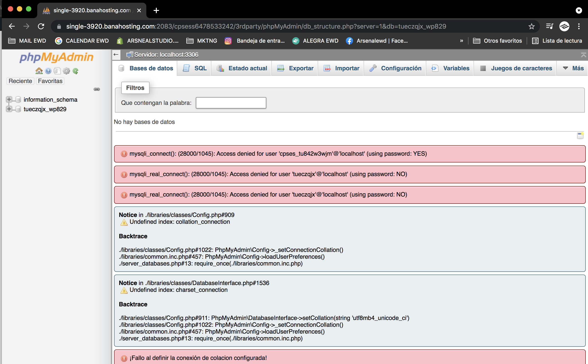Image resolution: width=588 pixels, height=364 pixels.
Task: Open Lista de lectura
Action: click(x=557, y=41)
